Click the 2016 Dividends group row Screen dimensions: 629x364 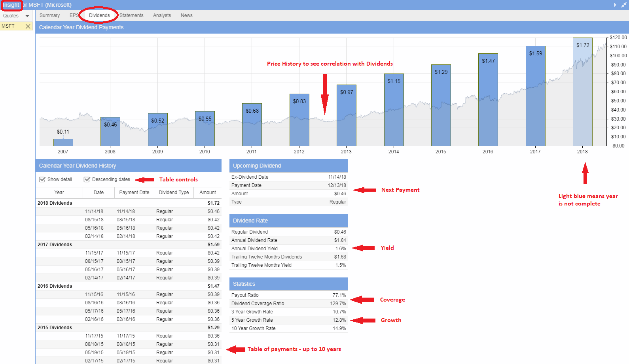tap(55, 286)
